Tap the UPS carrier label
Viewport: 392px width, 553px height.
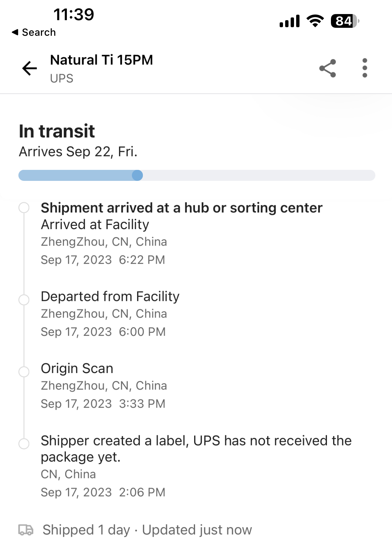coord(62,79)
